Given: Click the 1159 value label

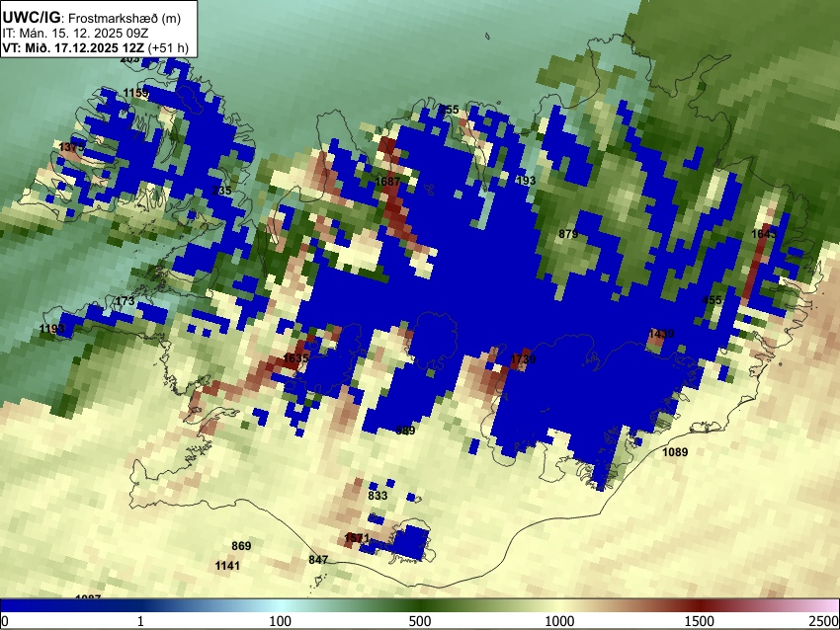Looking at the screenshot, I should click(x=136, y=93).
